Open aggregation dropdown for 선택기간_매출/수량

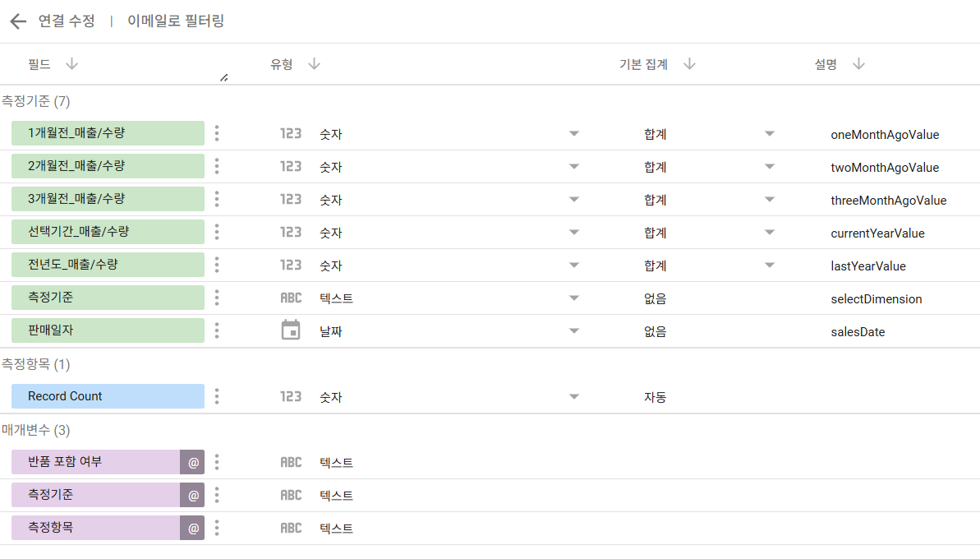[770, 232]
